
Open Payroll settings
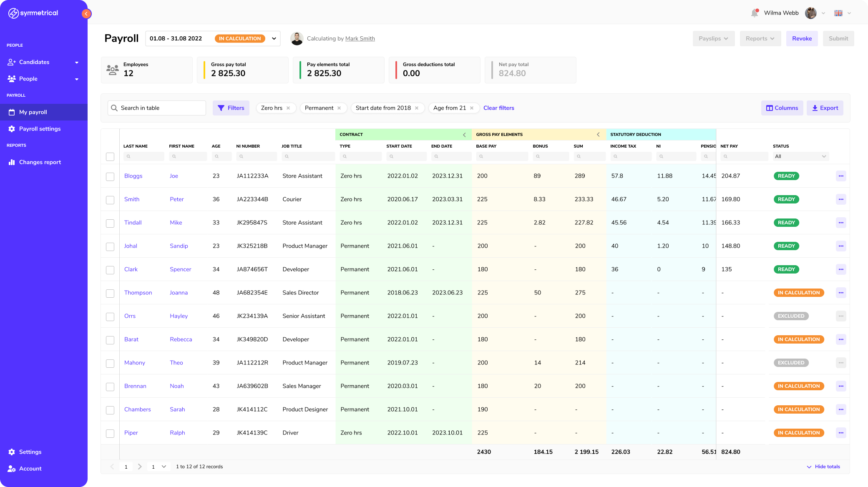click(40, 129)
